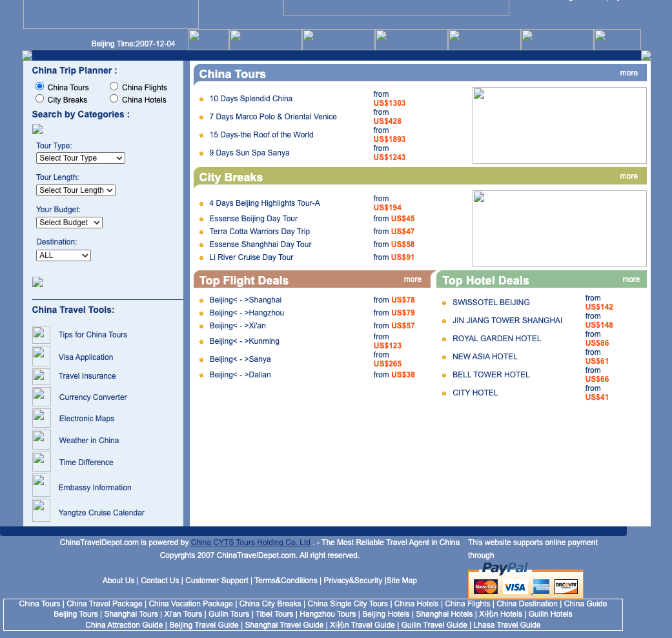Open 4 Days Beijing Highlights Tour-A
Image resolution: width=672 pixels, height=638 pixels.
click(x=265, y=203)
